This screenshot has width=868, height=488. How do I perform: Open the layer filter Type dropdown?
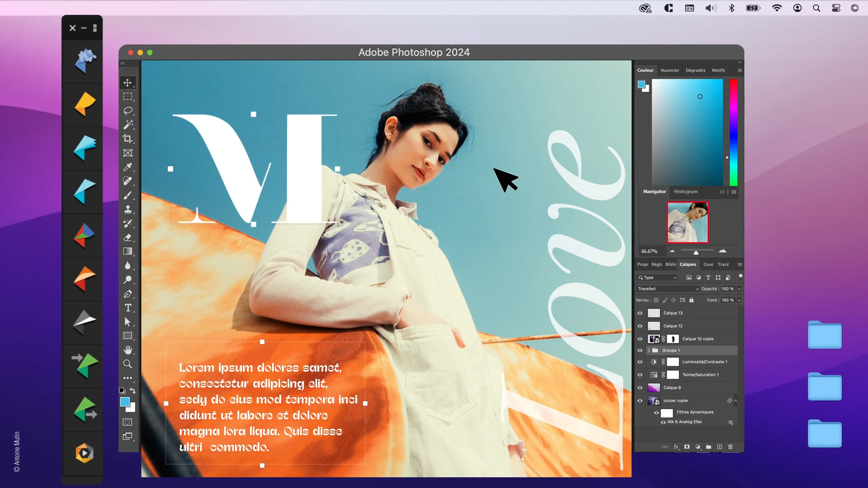[x=657, y=277]
